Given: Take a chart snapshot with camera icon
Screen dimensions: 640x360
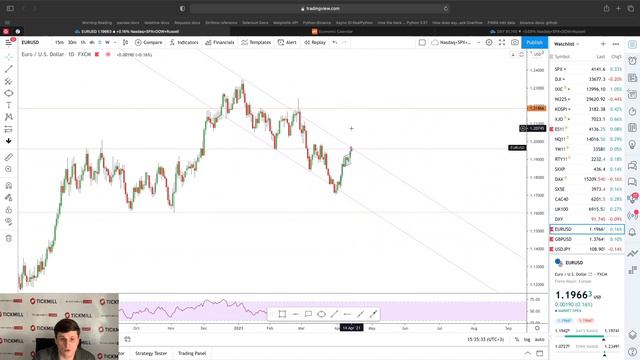Looking at the screenshot, I should tap(515, 42).
